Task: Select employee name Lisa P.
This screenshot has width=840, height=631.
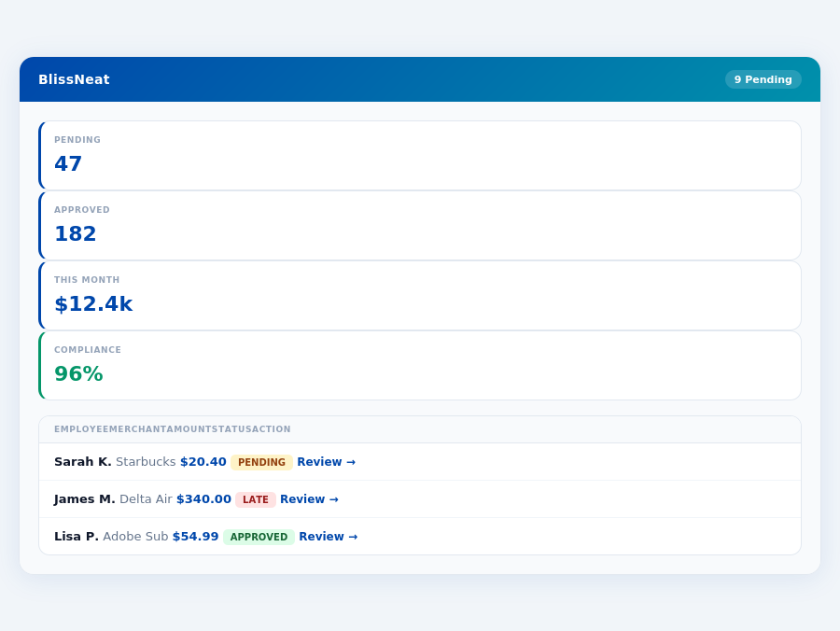Action: point(76,536)
